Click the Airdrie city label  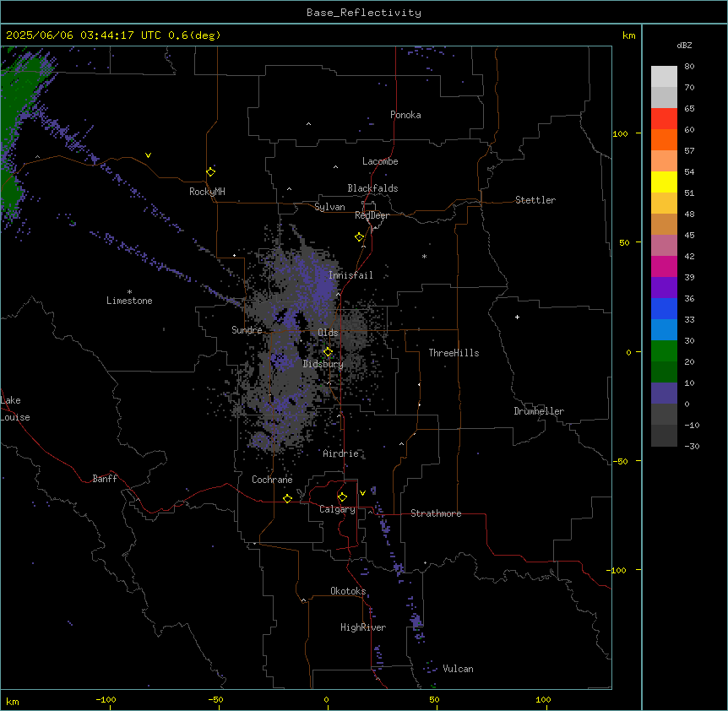coord(341,453)
